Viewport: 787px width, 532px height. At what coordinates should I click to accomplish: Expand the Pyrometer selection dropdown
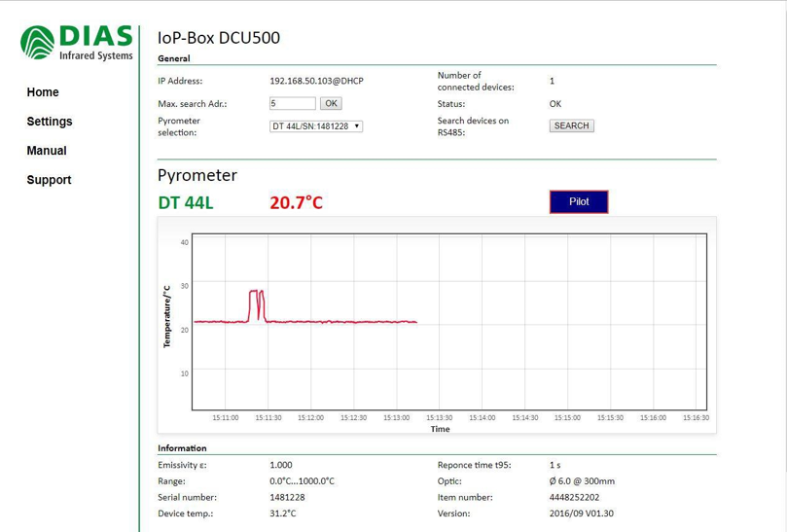click(x=316, y=126)
